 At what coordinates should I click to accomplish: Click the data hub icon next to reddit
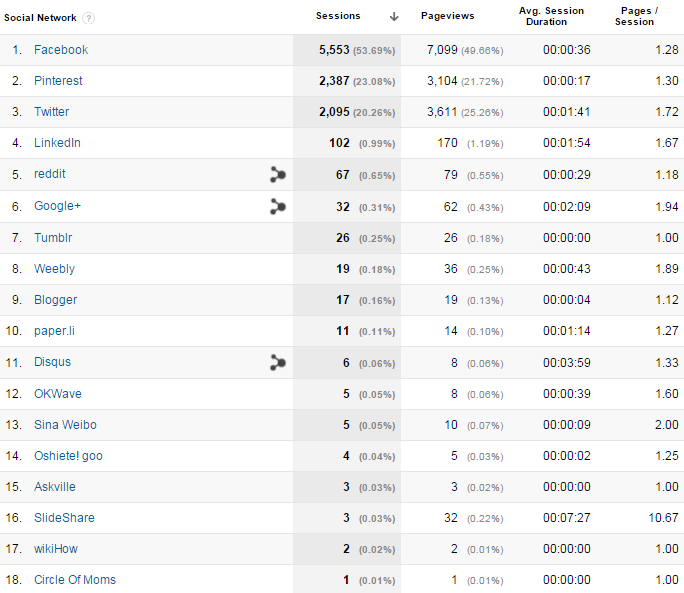(x=278, y=175)
